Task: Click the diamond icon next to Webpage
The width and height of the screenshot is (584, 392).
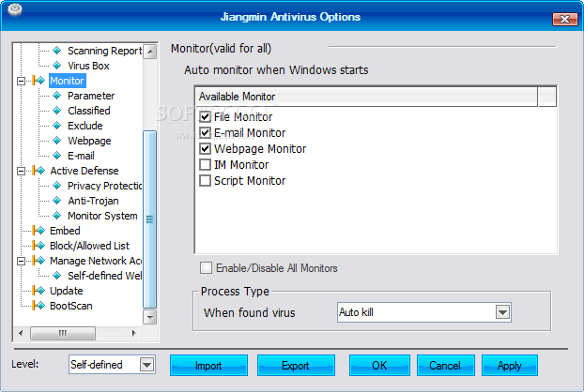Action: pyautogui.click(x=57, y=141)
